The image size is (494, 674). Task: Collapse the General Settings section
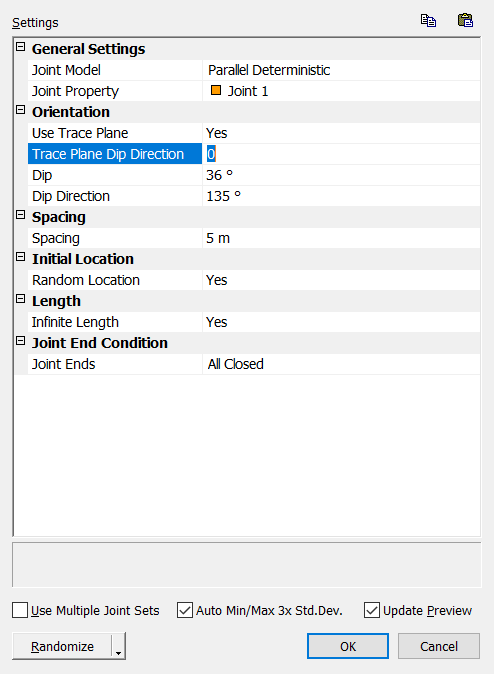click(x=21, y=47)
